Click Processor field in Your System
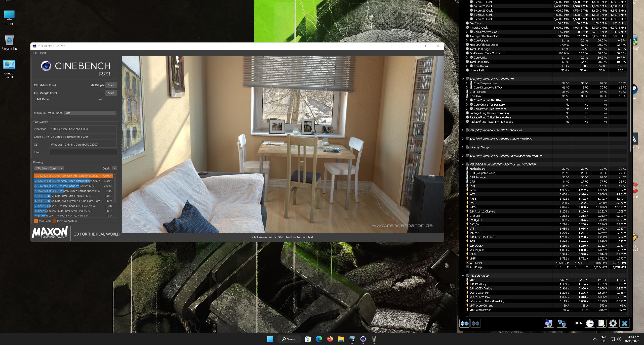 (83, 129)
